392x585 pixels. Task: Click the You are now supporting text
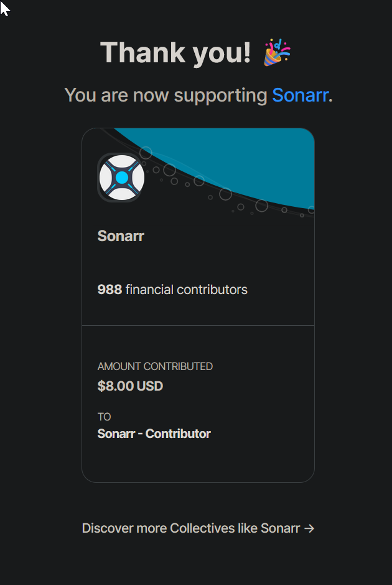pos(166,95)
